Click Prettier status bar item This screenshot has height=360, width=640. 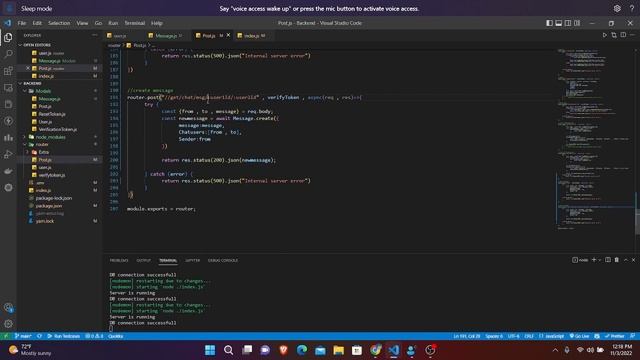pyautogui.click(x=615, y=336)
